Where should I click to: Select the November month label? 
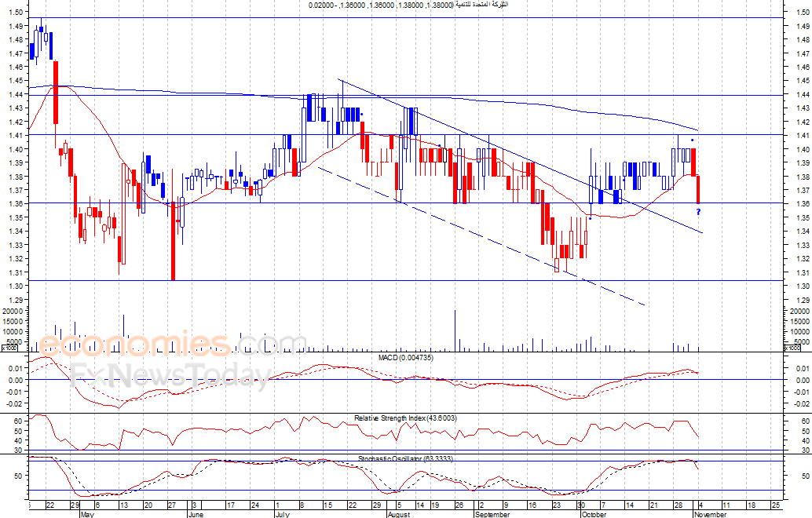coord(711,514)
